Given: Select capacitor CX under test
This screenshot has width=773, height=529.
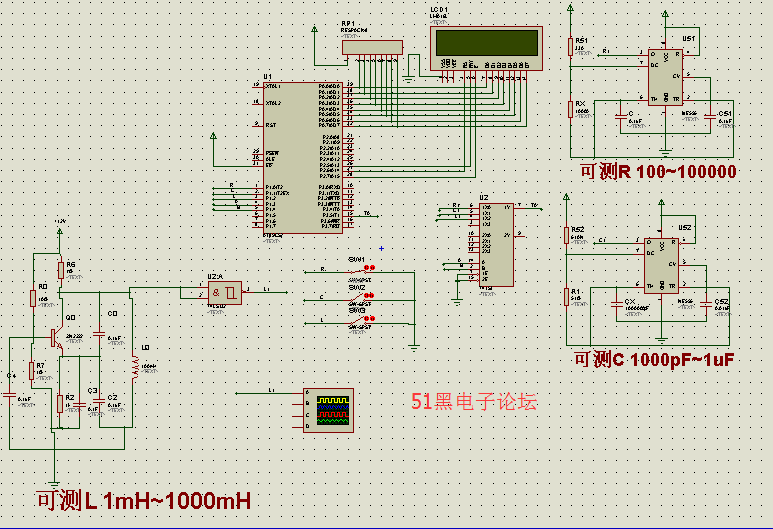Looking at the screenshot, I should coord(617,305).
